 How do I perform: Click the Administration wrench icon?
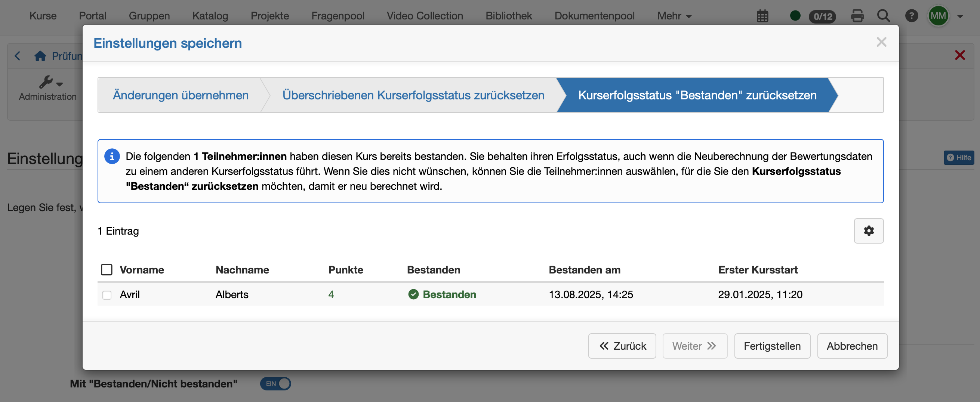tap(47, 84)
